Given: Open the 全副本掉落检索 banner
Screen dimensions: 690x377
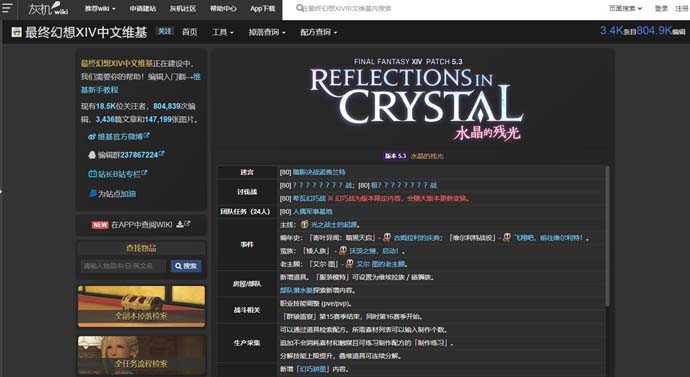Looking at the screenshot, I should pos(141,307).
